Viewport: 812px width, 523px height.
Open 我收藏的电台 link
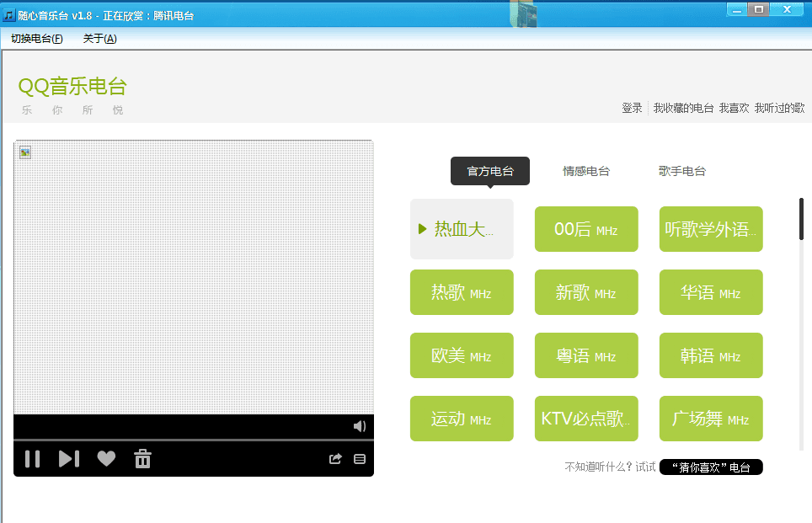click(x=683, y=108)
